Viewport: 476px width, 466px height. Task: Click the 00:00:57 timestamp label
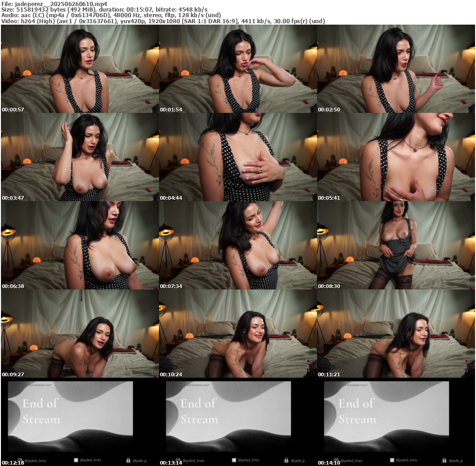pyautogui.click(x=13, y=110)
